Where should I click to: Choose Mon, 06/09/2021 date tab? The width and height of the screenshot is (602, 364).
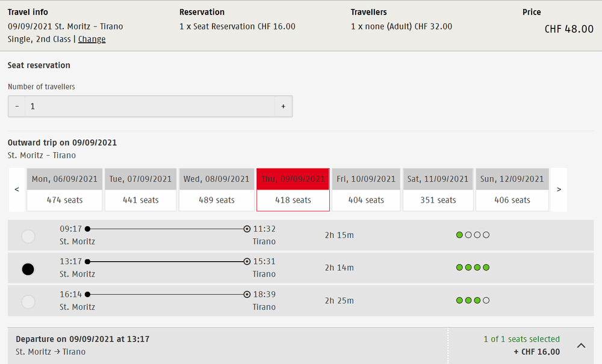64,190
